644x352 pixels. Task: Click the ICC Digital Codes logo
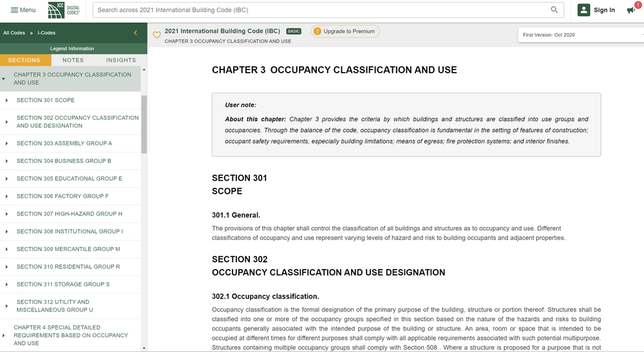(64, 10)
